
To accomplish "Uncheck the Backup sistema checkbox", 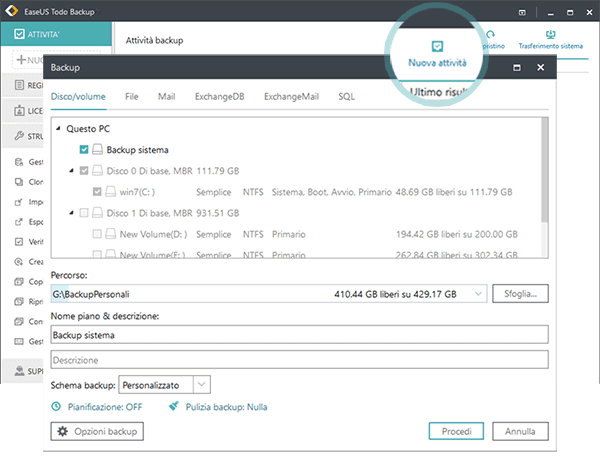I will point(84,149).
